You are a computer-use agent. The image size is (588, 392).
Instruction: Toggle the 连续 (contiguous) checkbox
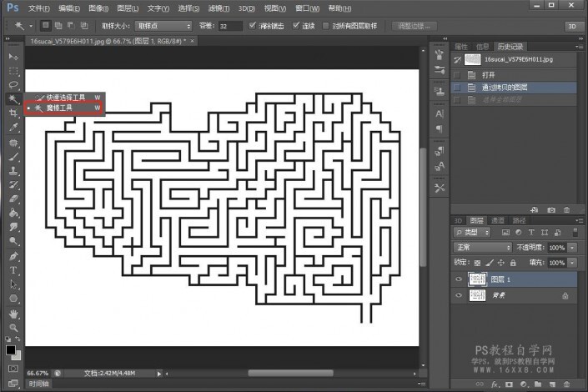coord(297,26)
